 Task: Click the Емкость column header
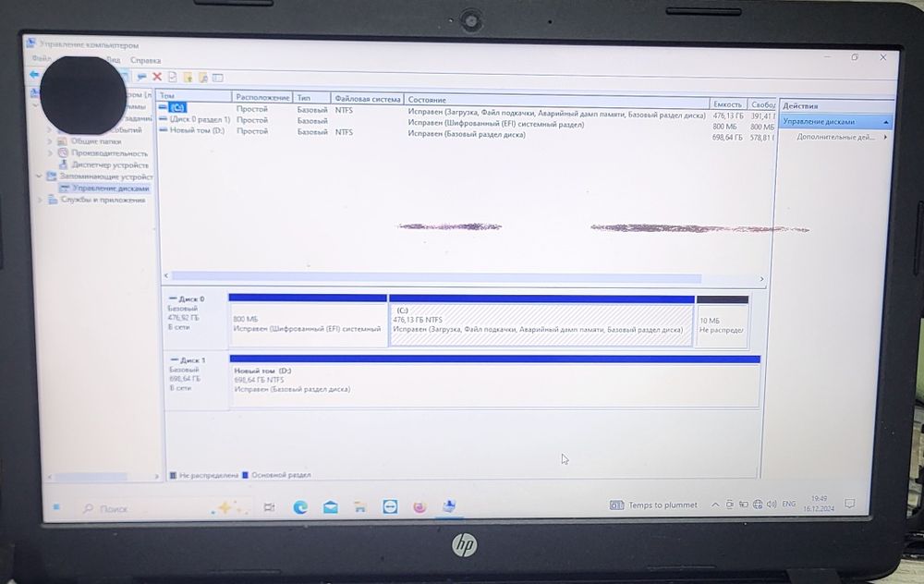pyautogui.click(x=728, y=104)
